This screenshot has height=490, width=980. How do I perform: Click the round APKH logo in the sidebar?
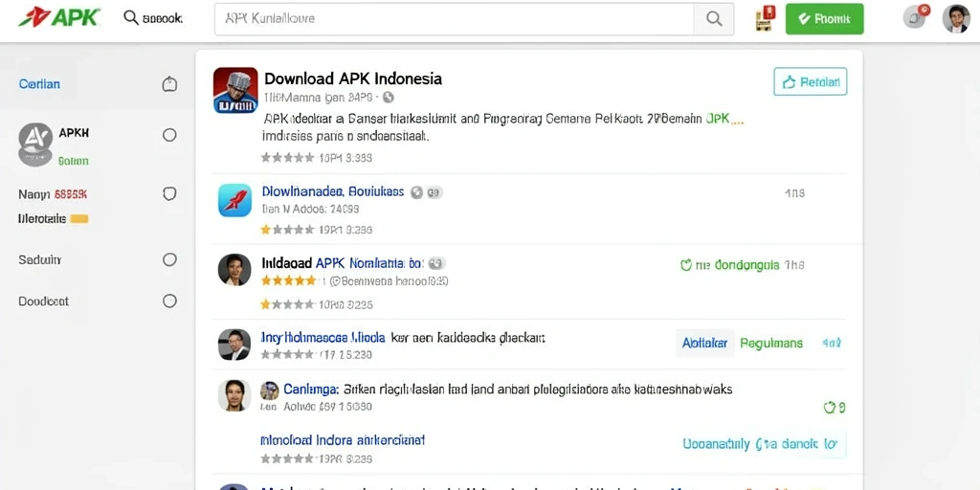click(35, 144)
